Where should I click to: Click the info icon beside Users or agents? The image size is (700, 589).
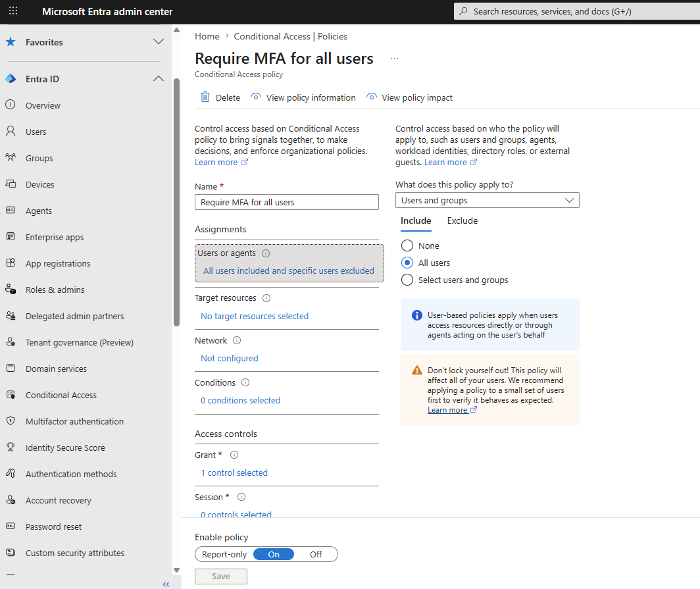(266, 253)
